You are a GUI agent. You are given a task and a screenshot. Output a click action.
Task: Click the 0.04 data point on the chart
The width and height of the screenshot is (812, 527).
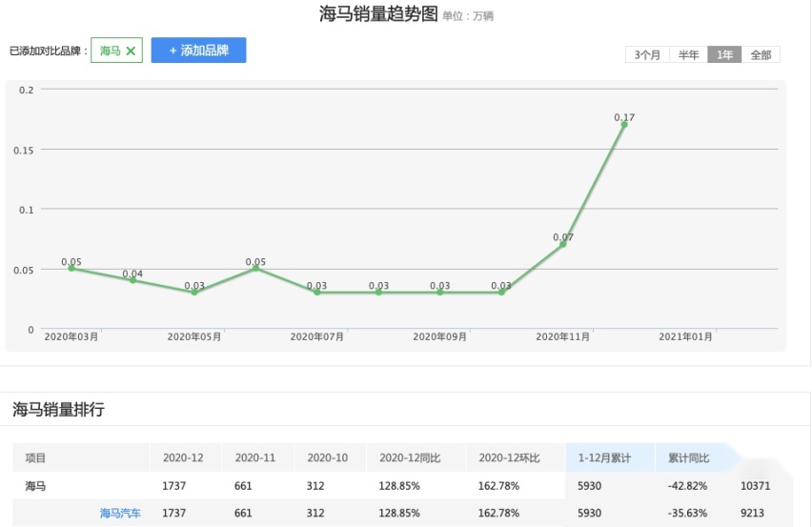point(132,280)
